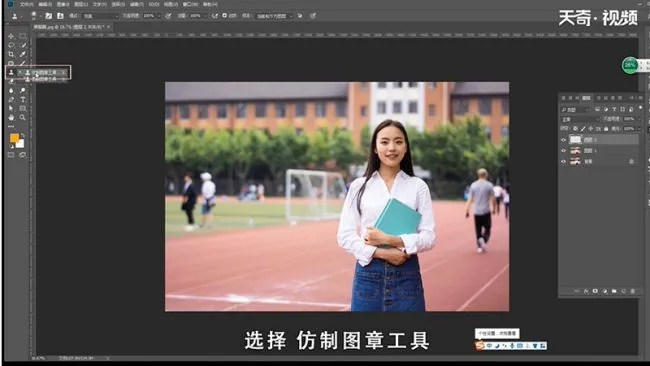Viewport: 650px width, 366px height.
Task: Toggle pressure for opacity in options bar
Action: (168, 16)
